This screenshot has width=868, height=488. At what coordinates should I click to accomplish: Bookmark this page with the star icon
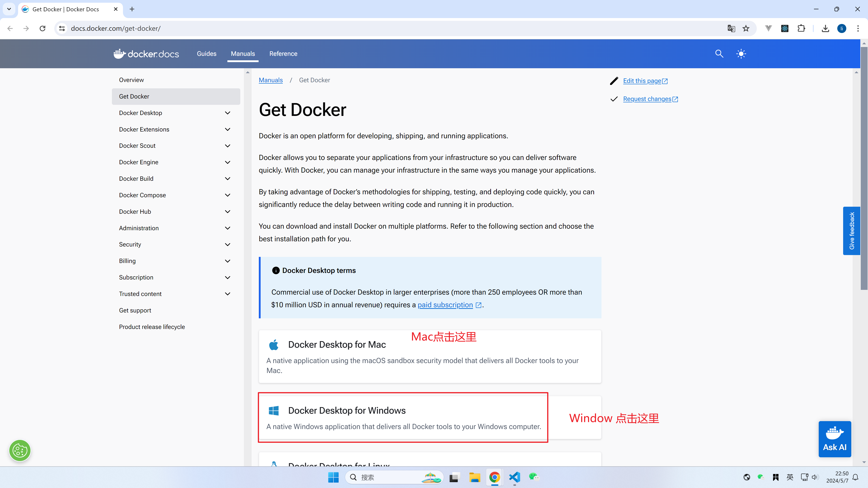click(x=746, y=29)
